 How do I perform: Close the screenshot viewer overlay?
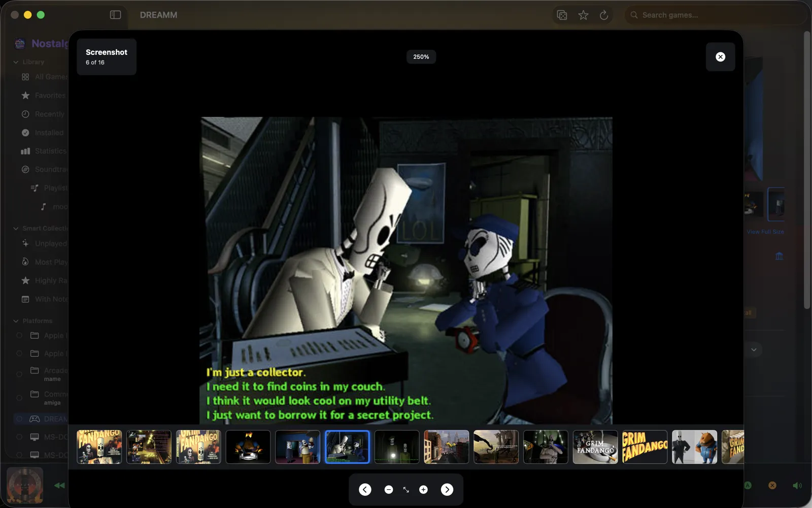[x=720, y=57]
